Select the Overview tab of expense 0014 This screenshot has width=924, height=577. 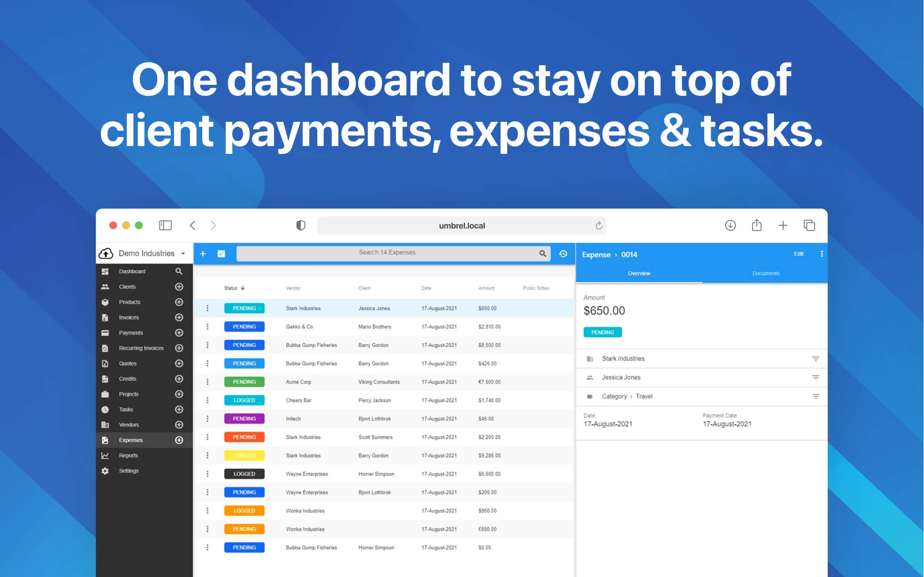[x=639, y=273]
